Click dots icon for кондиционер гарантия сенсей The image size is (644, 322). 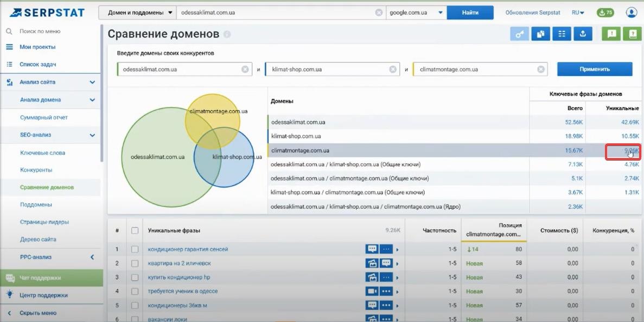tap(386, 249)
